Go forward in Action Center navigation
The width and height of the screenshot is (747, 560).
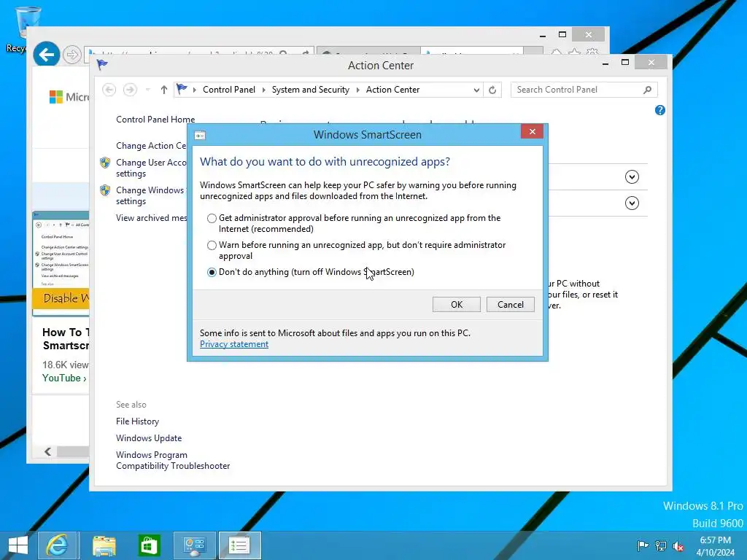pyautogui.click(x=130, y=90)
